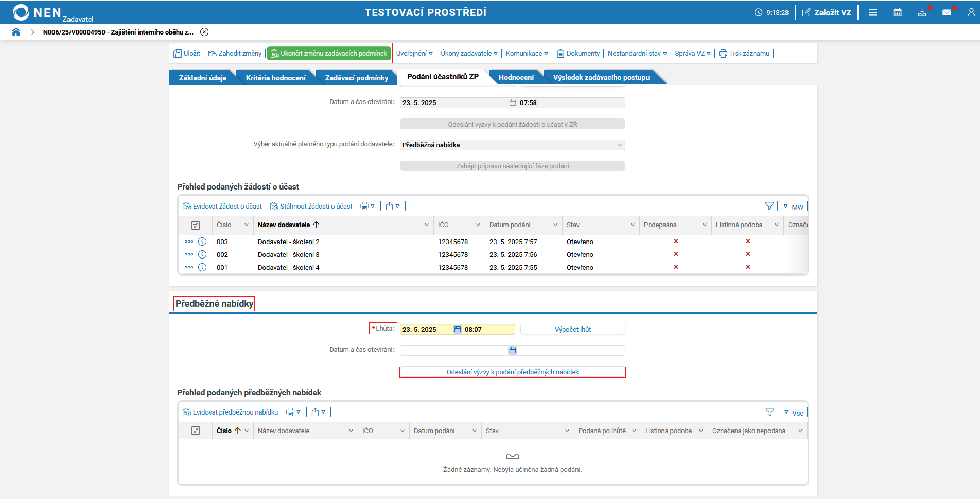Go to the home page icon

[x=16, y=32]
